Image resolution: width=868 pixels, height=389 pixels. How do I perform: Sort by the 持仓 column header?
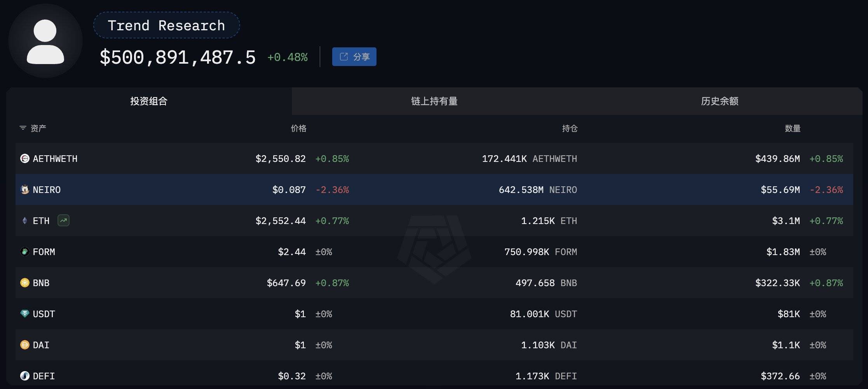(x=570, y=129)
